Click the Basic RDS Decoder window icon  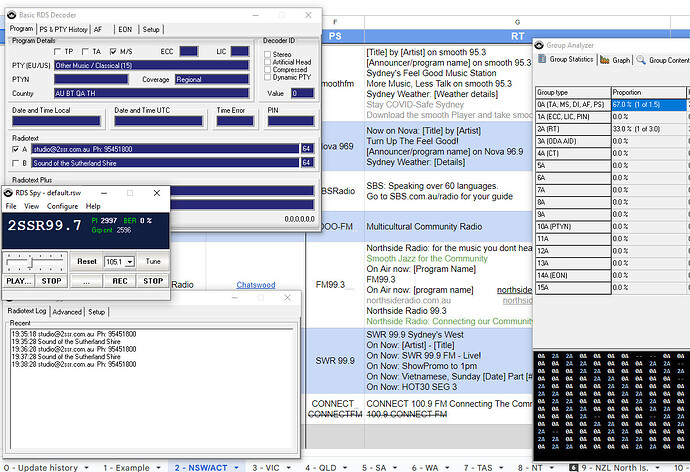pyautogui.click(x=10, y=14)
